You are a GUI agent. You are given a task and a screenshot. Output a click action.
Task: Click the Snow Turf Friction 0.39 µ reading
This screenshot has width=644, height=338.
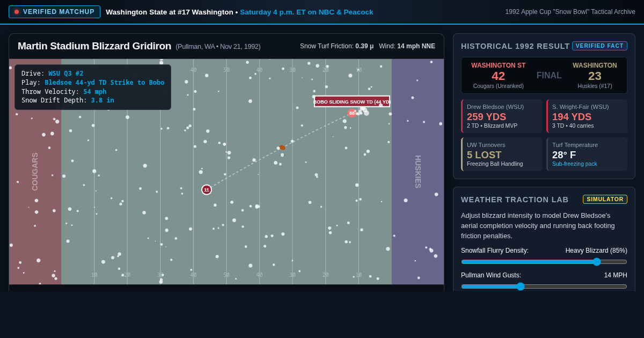click(x=337, y=46)
